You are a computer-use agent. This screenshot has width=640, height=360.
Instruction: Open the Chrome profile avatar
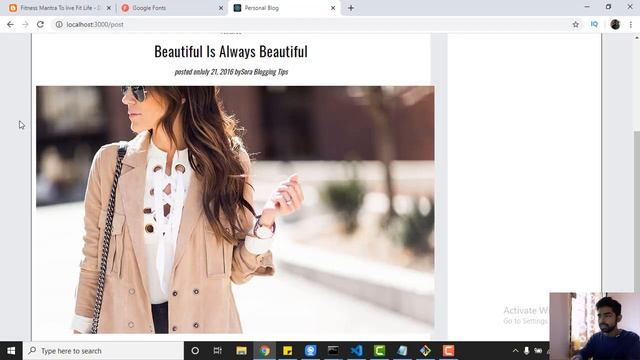pos(615,24)
